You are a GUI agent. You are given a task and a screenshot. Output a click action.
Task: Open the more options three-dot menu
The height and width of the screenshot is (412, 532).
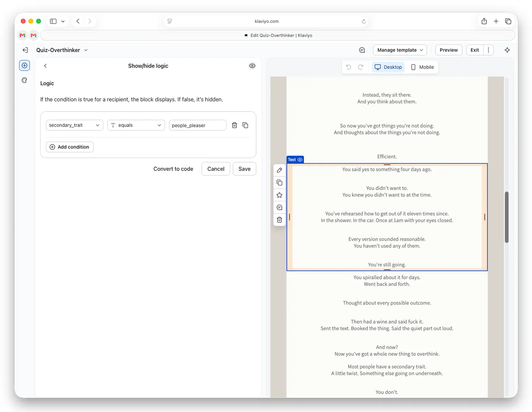489,50
